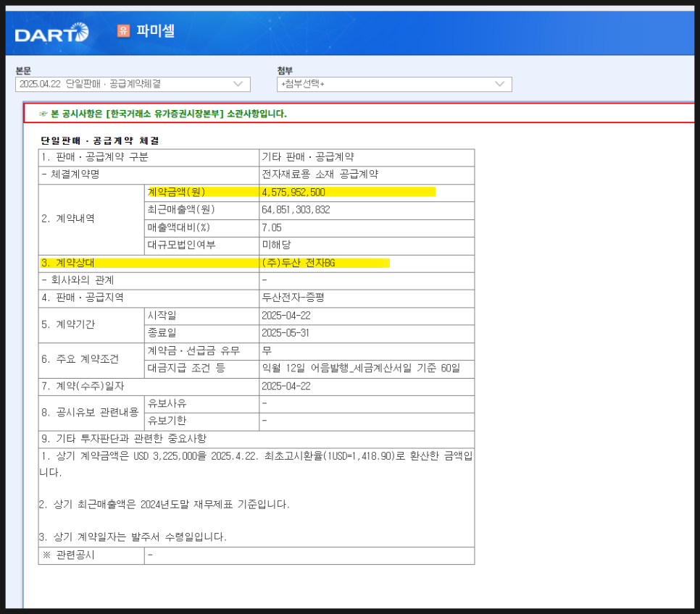Click the 2025-04-22 start date value

(286, 316)
